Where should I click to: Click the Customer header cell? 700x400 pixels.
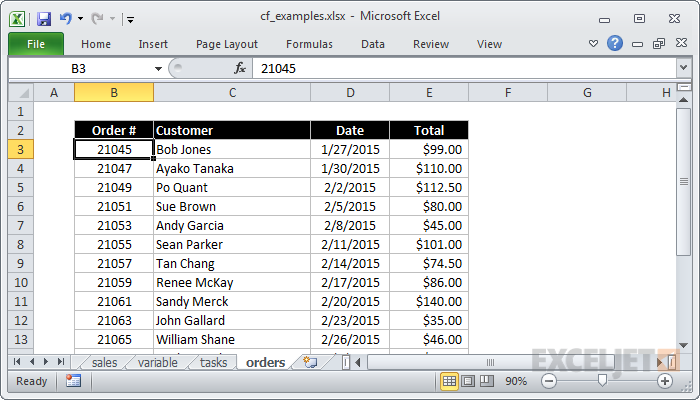[232, 130]
